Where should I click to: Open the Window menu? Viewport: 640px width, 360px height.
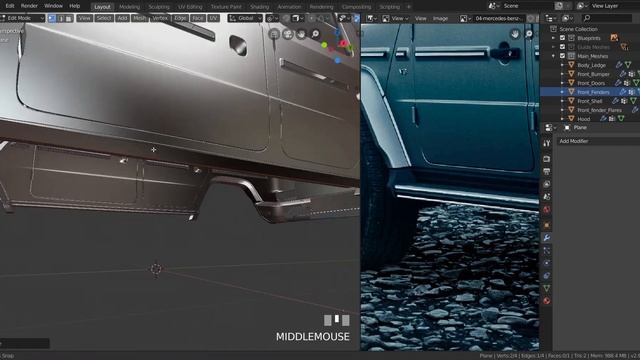pyautogui.click(x=53, y=6)
